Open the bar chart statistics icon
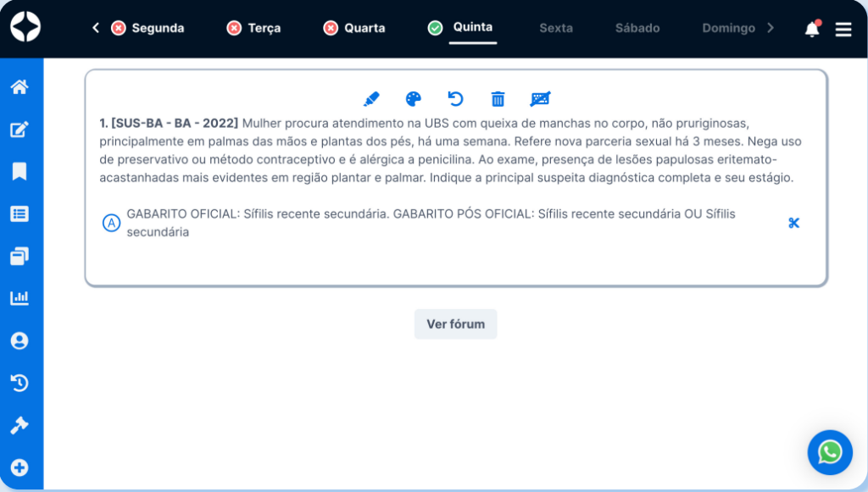Viewport: 868px width, 492px height. (19, 298)
